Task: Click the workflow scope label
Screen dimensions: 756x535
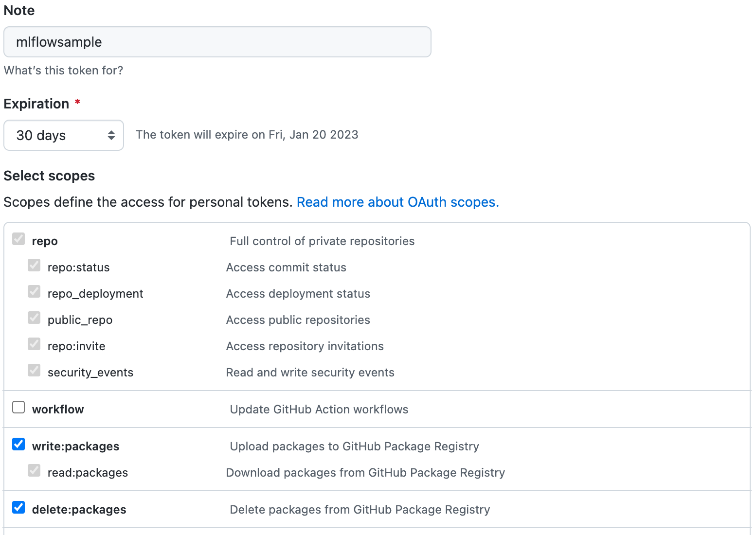Action: tap(58, 410)
